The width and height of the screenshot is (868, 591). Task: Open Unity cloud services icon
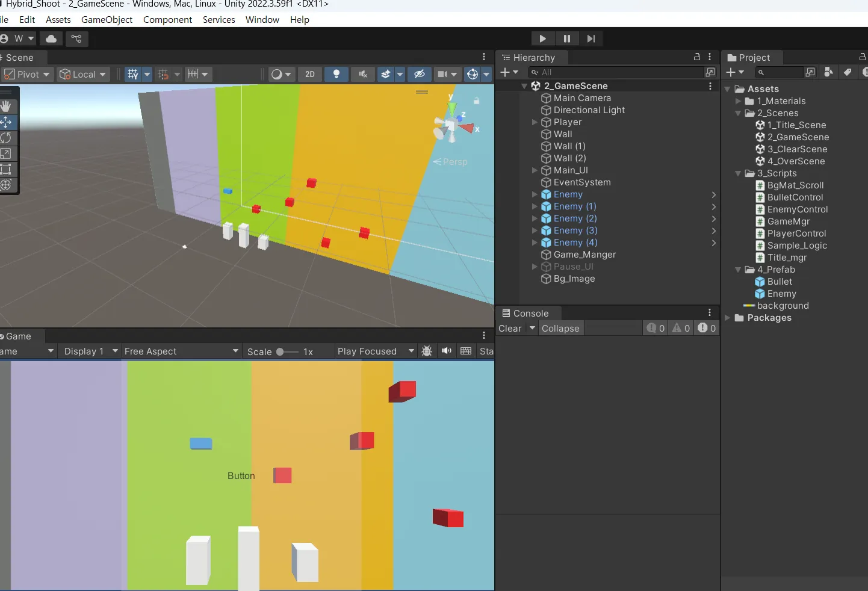coord(51,39)
